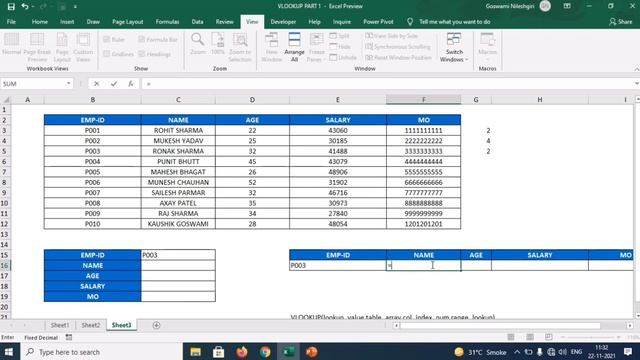Click the Undo arrow in title bar
Screen dimensions: 640x360
point(25,7)
